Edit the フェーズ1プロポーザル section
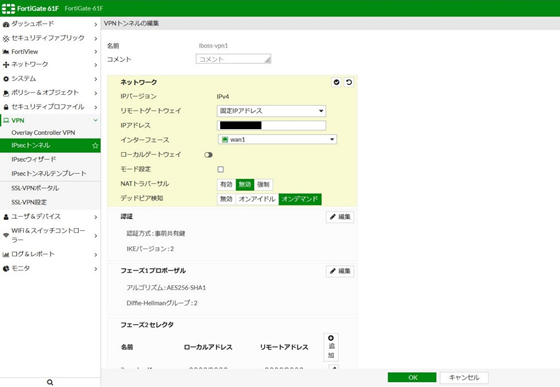 click(x=340, y=271)
